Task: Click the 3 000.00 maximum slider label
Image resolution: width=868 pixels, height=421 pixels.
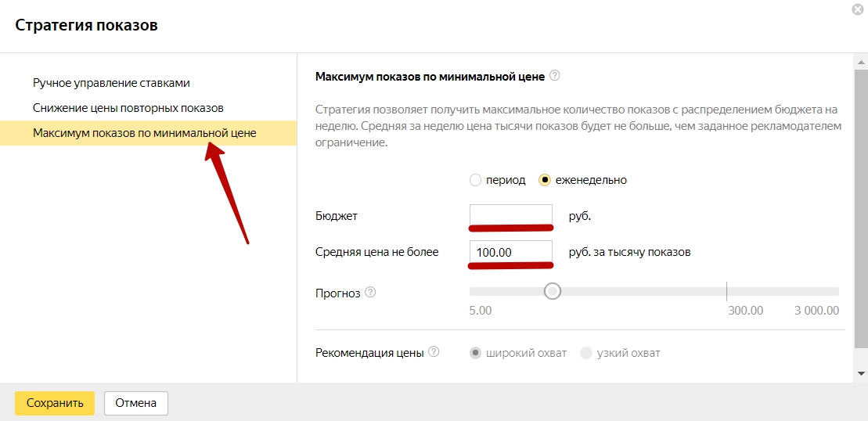Action: (816, 311)
